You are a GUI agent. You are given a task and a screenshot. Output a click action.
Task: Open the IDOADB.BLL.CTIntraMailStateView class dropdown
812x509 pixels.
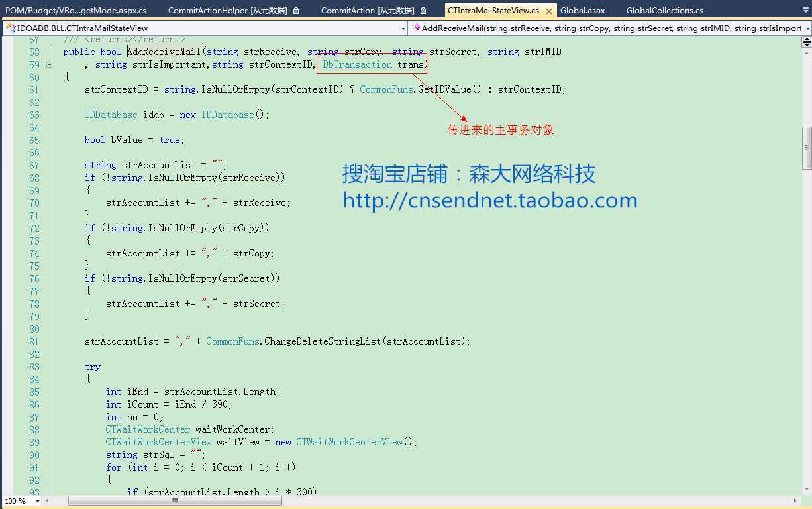point(403,28)
